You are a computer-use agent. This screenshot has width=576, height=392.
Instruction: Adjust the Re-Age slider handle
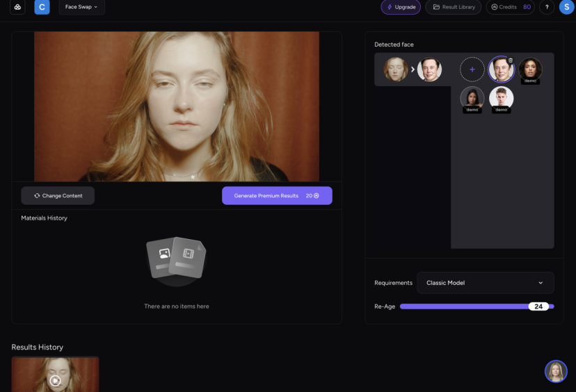pyautogui.click(x=538, y=307)
